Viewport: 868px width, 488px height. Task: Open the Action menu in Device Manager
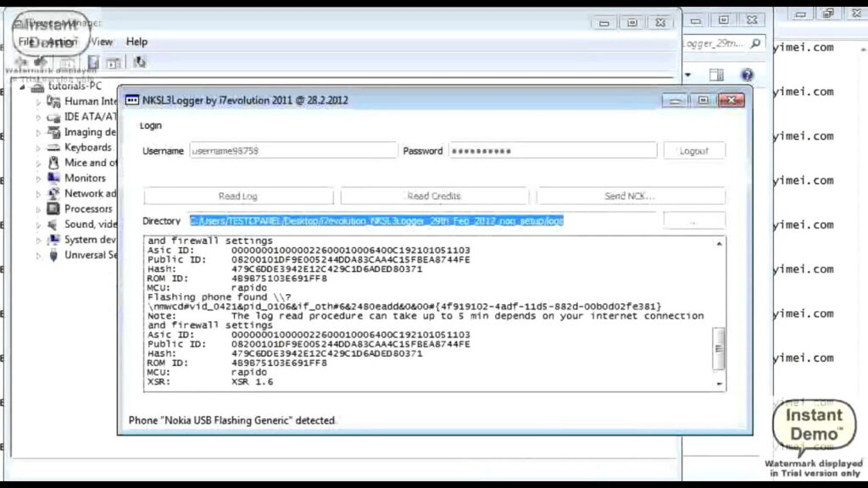tap(62, 42)
